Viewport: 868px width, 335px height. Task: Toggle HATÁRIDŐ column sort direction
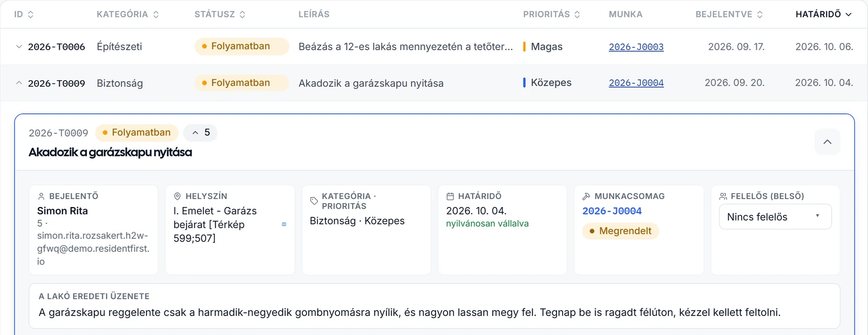click(824, 14)
